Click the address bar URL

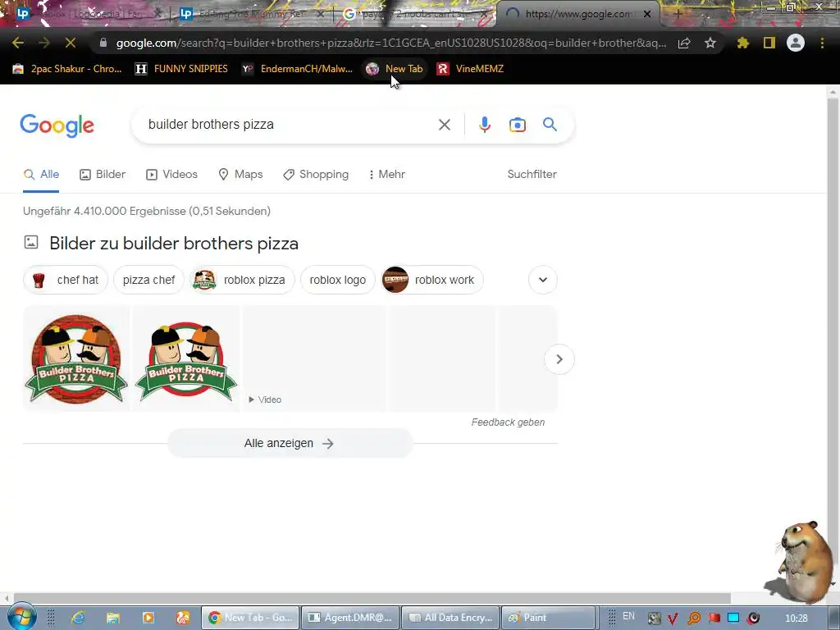(x=391, y=43)
